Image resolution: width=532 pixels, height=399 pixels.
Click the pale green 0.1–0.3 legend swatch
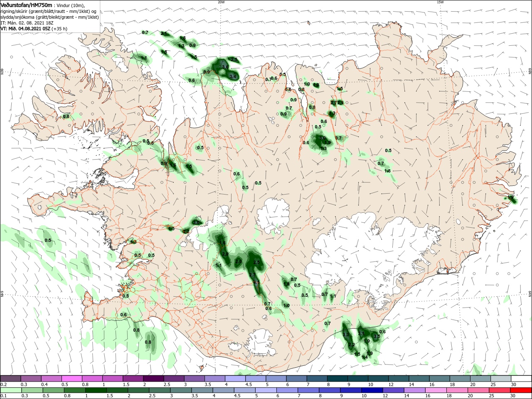[x=11, y=390]
